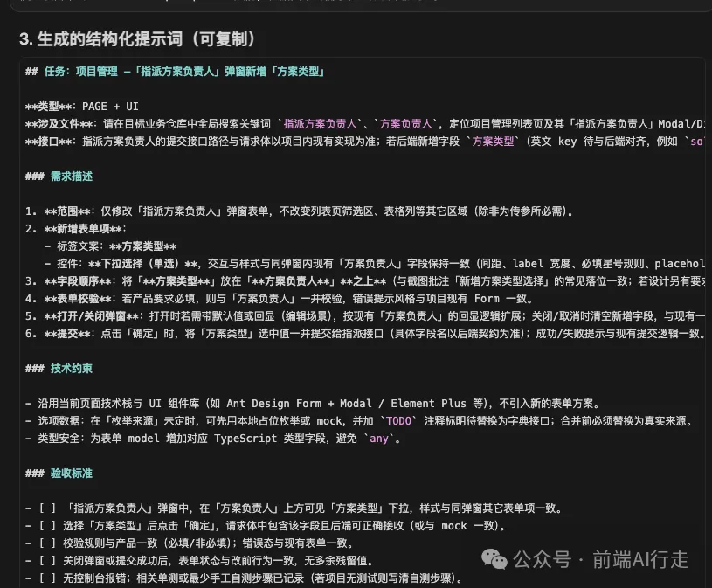Click the "**接口**" label at the line start

tap(51, 142)
